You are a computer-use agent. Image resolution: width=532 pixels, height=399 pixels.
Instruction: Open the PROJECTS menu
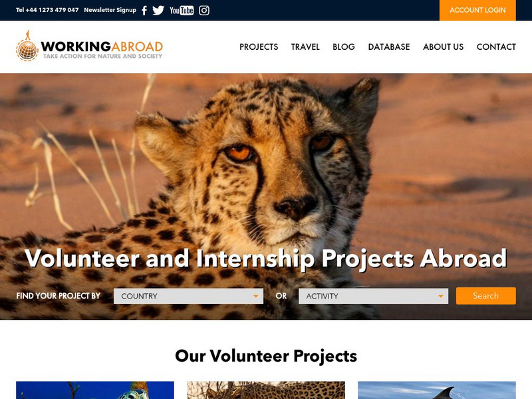pyautogui.click(x=259, y=47)
